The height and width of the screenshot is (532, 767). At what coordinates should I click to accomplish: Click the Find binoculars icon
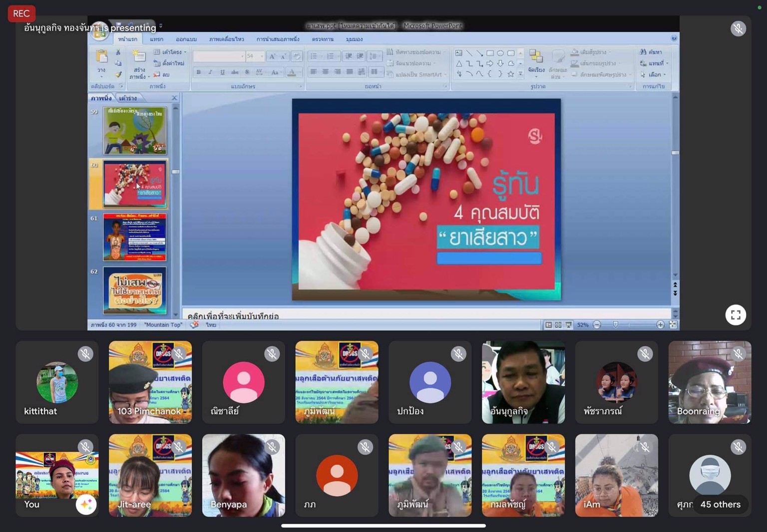point(643,52)
